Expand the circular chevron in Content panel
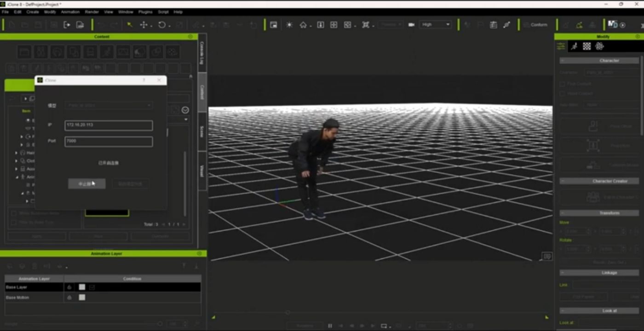Screen dimensions: 644x331 coord(185,110)
